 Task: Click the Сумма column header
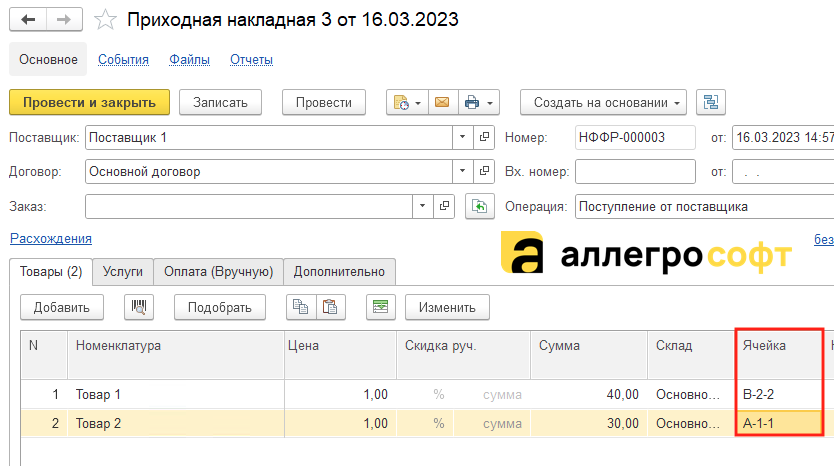pyautogui.click(x=589, y=355)
